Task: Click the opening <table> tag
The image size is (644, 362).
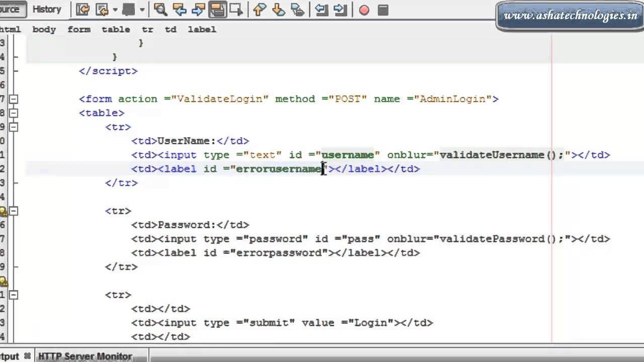Action: [102, 113]
